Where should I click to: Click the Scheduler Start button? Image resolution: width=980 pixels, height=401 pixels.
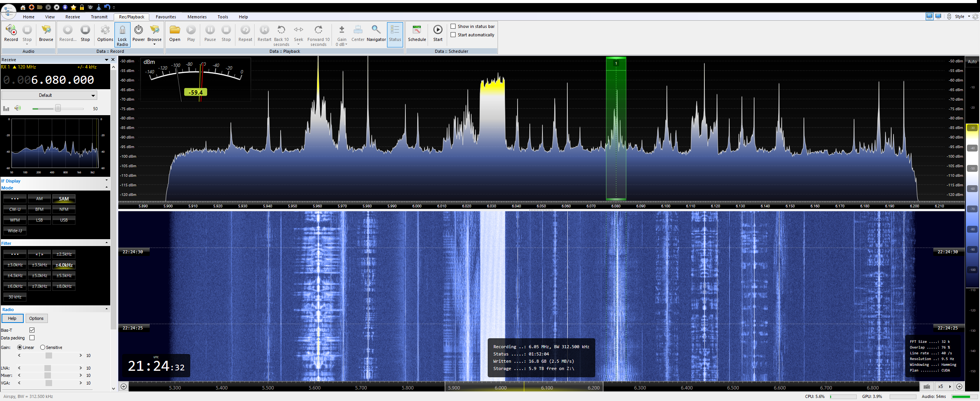pos(438,33)
